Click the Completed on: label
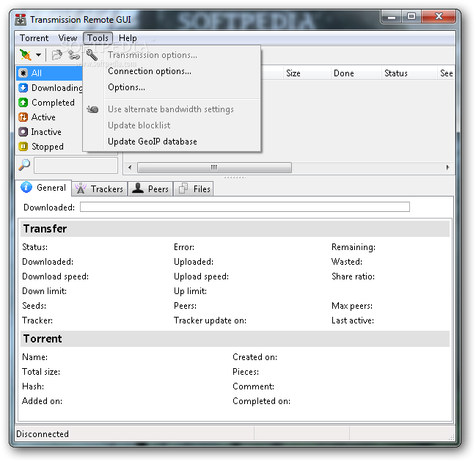 click(261, 401)
